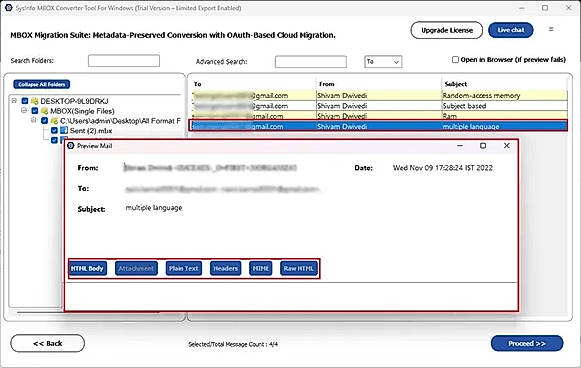Select the highlighted 'multiple language' email row

point(379,126)
